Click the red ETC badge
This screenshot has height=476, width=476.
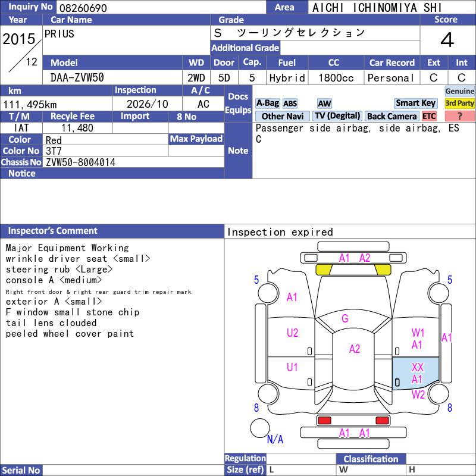(429, 116)
